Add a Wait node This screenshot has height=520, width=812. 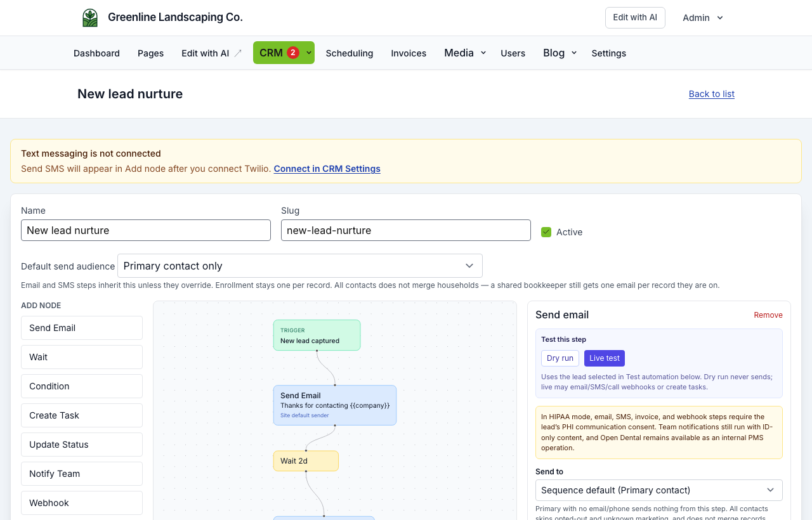[x=82, y=357]
